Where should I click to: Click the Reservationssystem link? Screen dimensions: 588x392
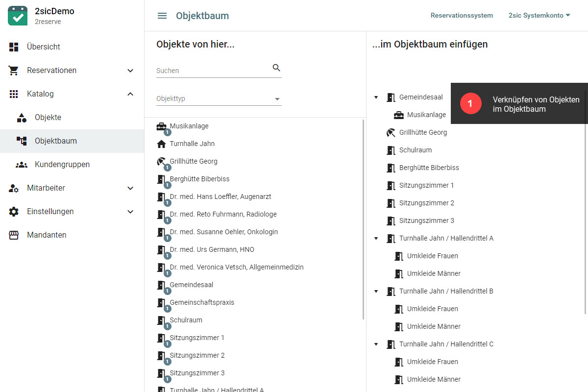462,16
